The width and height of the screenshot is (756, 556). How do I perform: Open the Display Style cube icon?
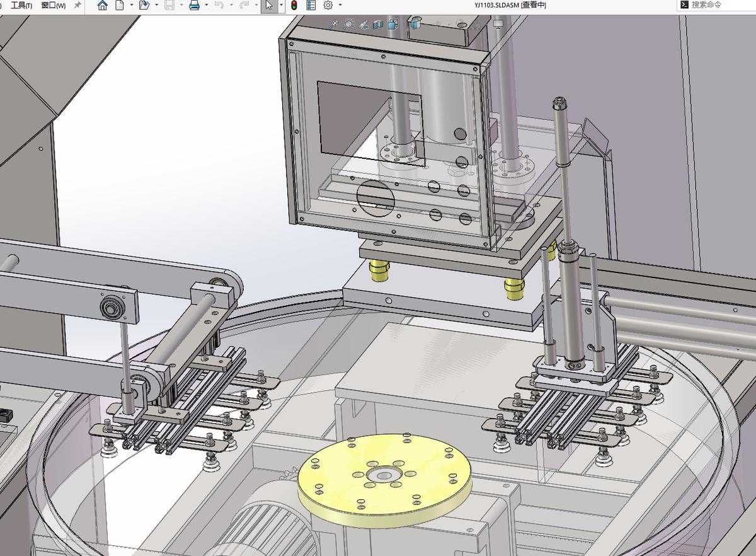415,25
